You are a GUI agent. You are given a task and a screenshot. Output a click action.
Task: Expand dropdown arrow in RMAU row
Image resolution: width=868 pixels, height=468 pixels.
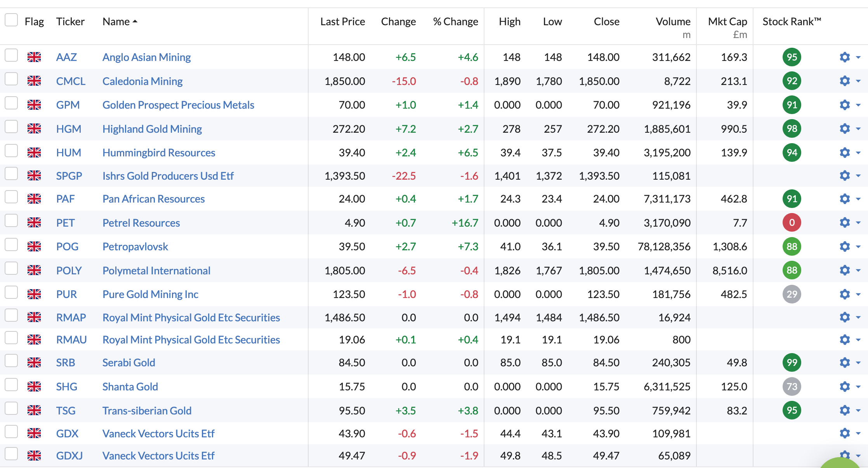point(858,340)
